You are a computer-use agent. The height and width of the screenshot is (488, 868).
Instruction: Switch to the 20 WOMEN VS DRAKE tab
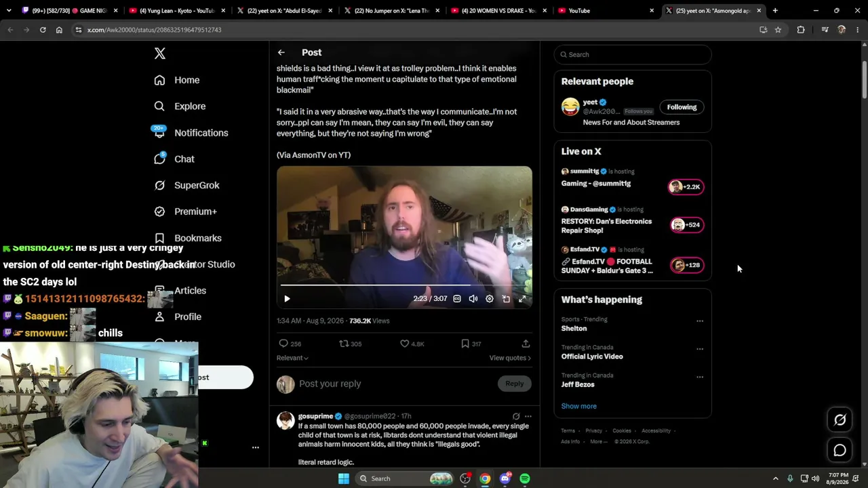pos(498,11)
